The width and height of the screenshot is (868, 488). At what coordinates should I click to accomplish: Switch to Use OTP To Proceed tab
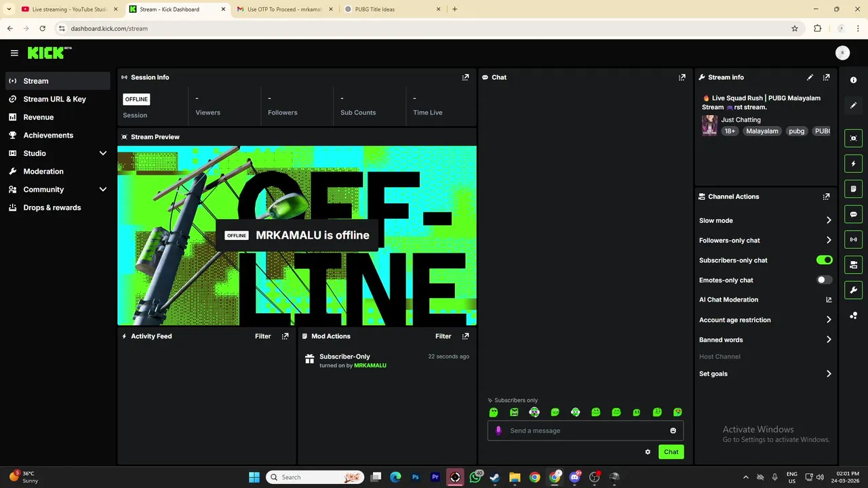pos(285,9)
